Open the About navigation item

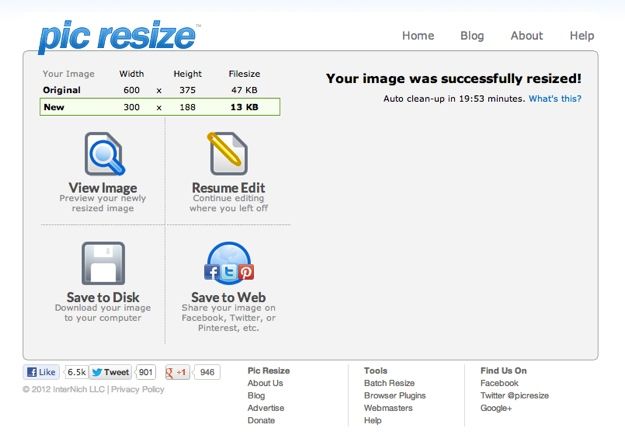[527, 35]
